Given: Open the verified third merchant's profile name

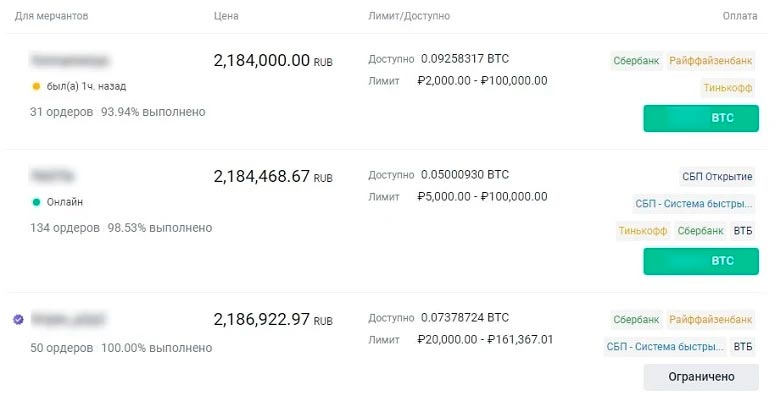Looking at the screenshot, I should click(x=68, y=320).
